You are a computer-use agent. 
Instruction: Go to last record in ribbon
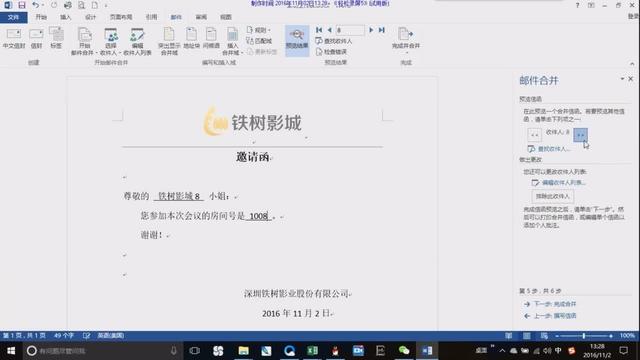point(382,30)
